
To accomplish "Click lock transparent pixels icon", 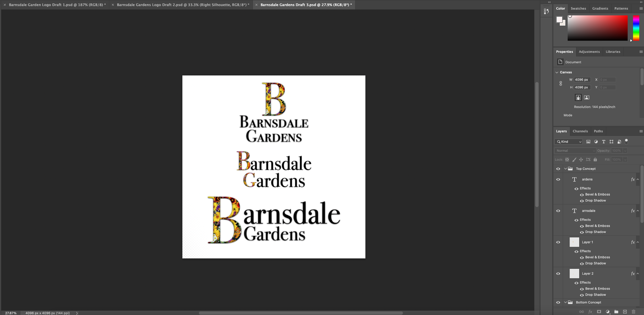I will pos(567,160).
